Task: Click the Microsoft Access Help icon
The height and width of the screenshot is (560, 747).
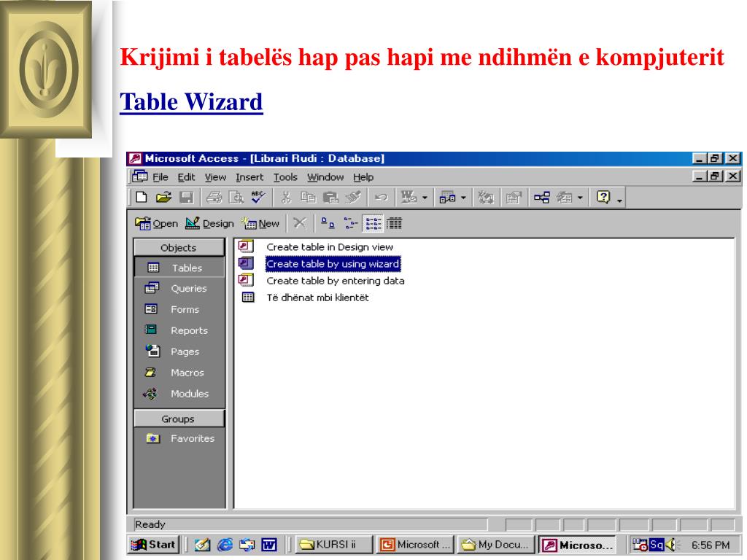Action: click(x=603, y=197)
